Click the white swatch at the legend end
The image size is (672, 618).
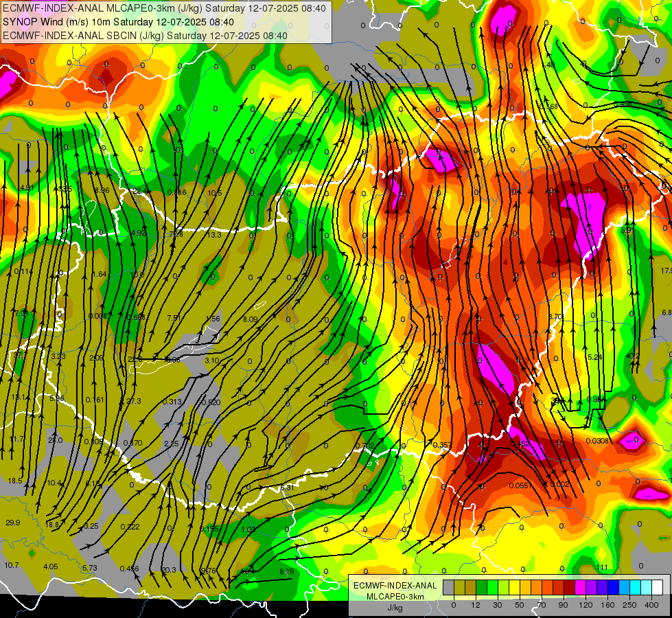[x=658, y=588]
